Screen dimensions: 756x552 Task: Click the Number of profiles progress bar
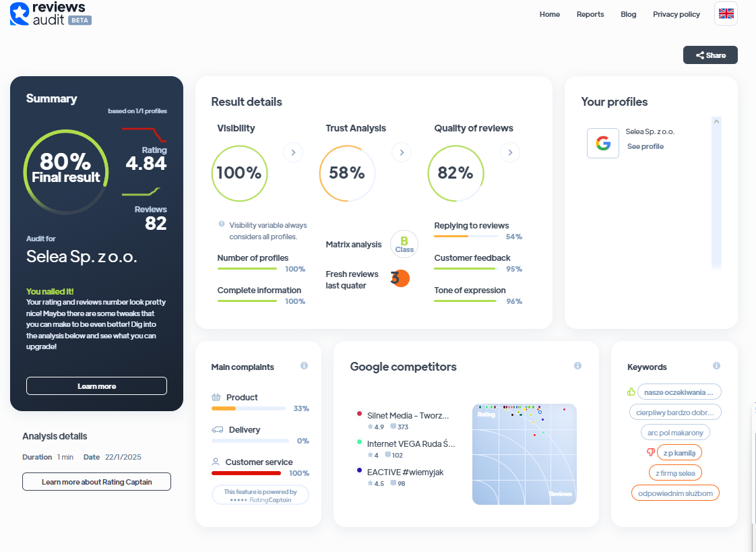247,268
